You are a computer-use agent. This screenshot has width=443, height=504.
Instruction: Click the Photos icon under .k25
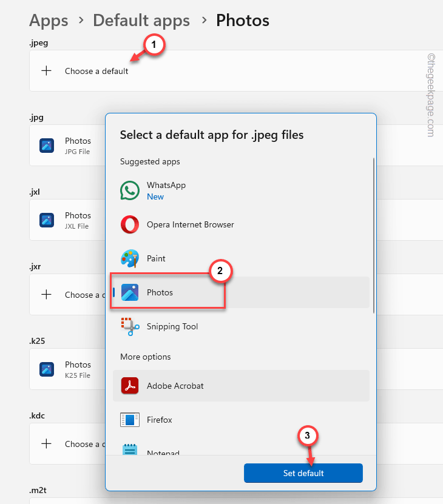coord(47,369)
